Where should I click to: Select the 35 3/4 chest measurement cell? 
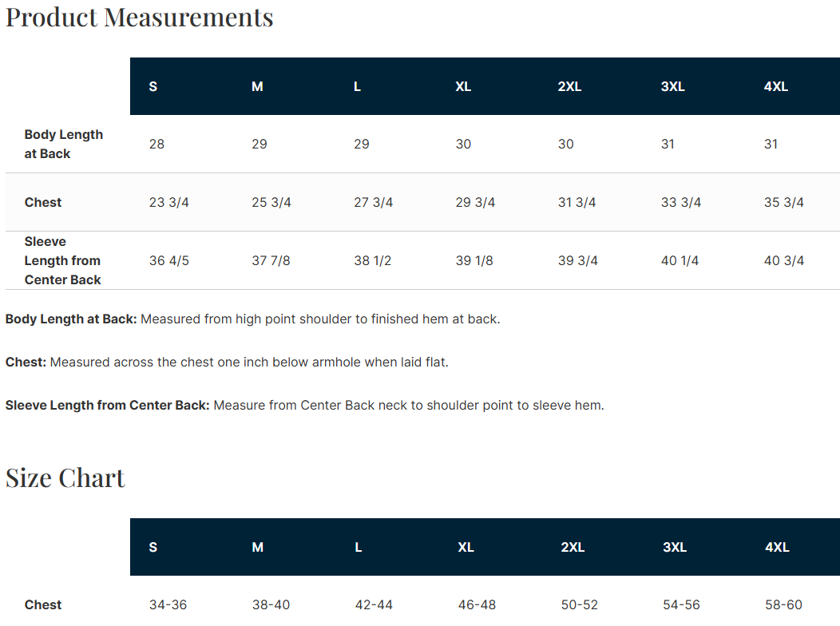pyautogui.click(x=783, y=202)
